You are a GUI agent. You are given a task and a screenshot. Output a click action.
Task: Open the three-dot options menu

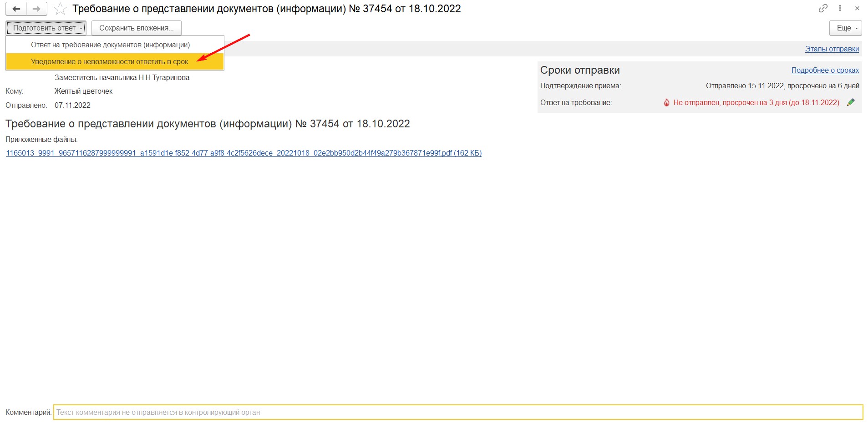840,8
